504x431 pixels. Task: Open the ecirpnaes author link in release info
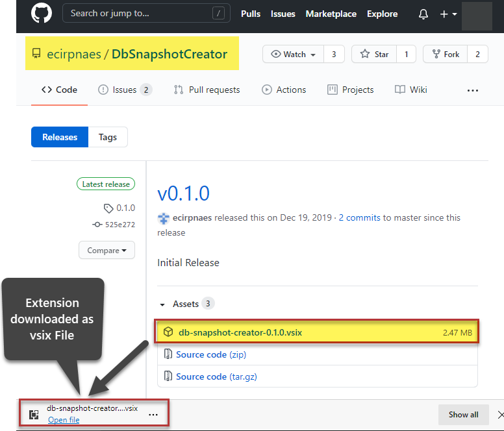(x=192, y=217)
